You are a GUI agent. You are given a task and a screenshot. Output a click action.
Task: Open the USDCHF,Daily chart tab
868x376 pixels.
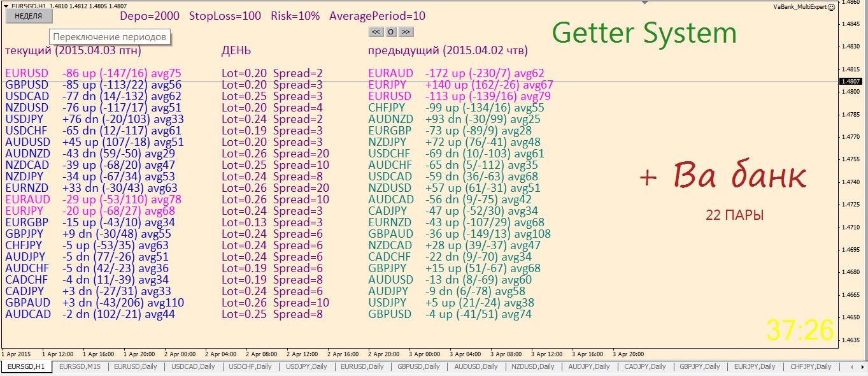pos(250,366)
